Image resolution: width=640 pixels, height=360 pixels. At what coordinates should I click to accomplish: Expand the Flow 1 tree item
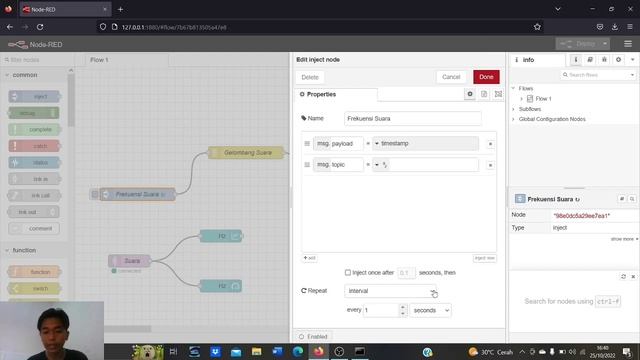coord(521,99)
